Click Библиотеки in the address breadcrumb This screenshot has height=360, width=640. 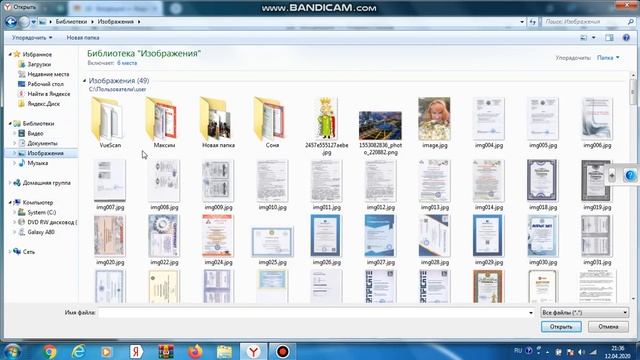pos(71,22)
